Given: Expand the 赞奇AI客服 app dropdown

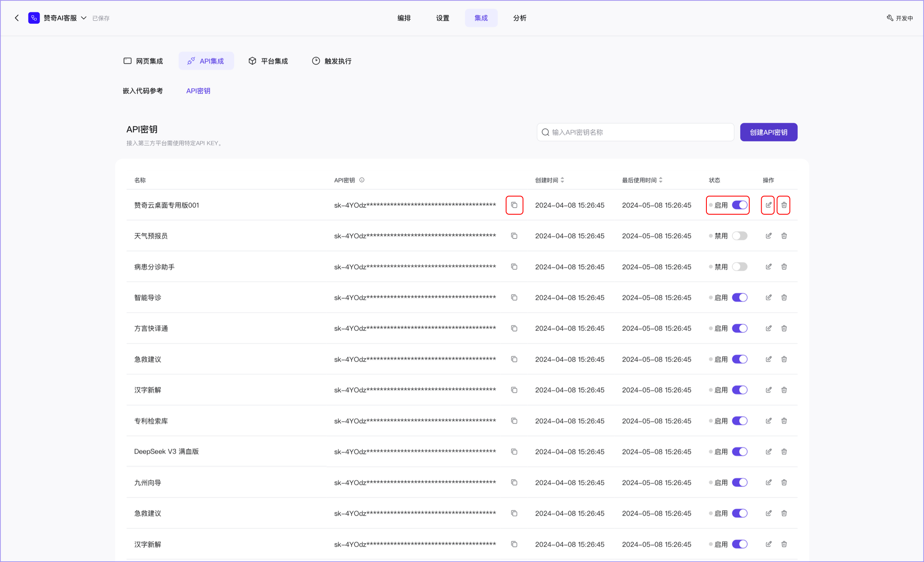Looking at the screenshot, I should [x=84, y=18].
